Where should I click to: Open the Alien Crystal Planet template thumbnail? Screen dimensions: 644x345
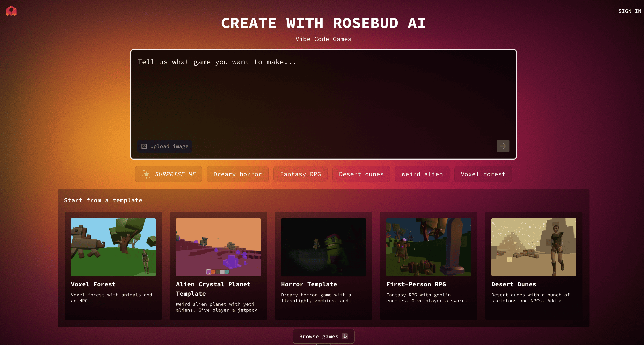pos(218,247)
